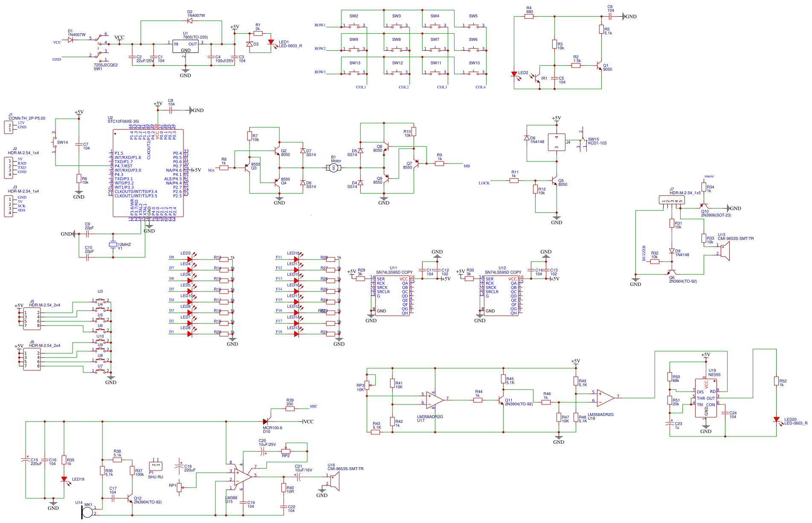Select the J7 HDR-M-2.54_1x5 header
The image size is (812, 523).
click(672, 200)
